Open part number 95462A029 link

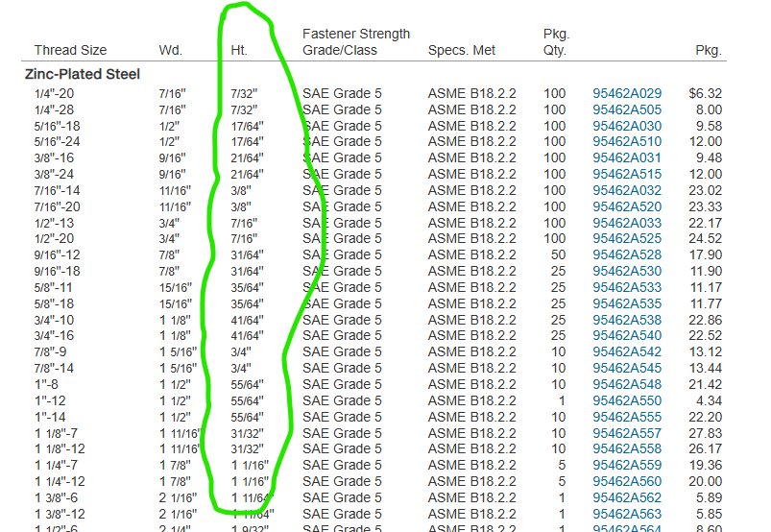627,93
